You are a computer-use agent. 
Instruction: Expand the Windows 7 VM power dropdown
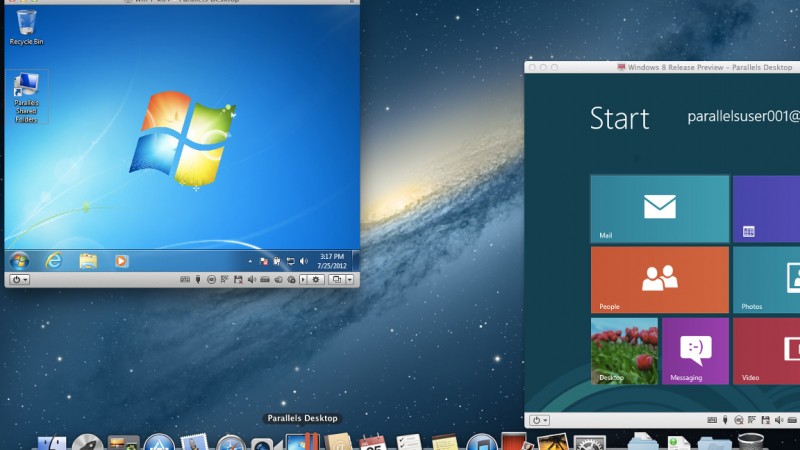19,280
